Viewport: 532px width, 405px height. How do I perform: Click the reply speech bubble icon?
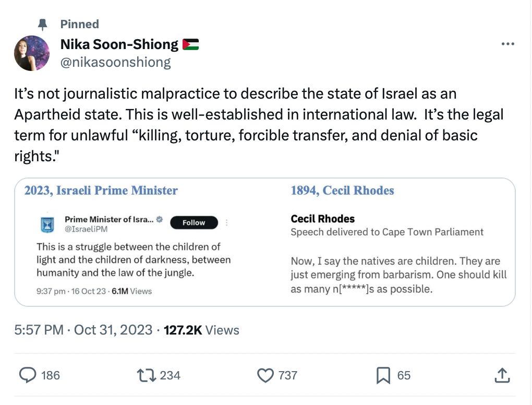click(x=28, y=375)
